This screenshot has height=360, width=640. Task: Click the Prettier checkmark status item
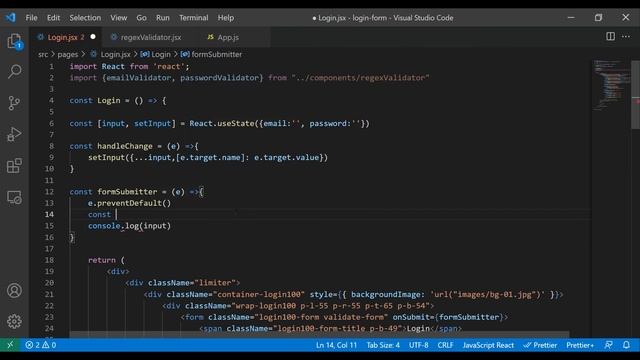click(540, 345)
